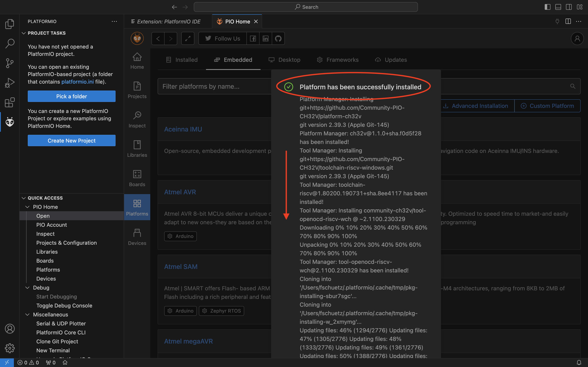The image size is (588, 367).
Task: Click the Filter platforms by name field
Action: 214,86
